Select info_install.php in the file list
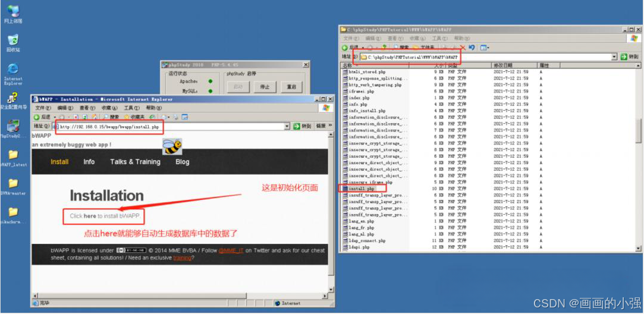This screenshot has height=314, width=644. coord(365,111)
